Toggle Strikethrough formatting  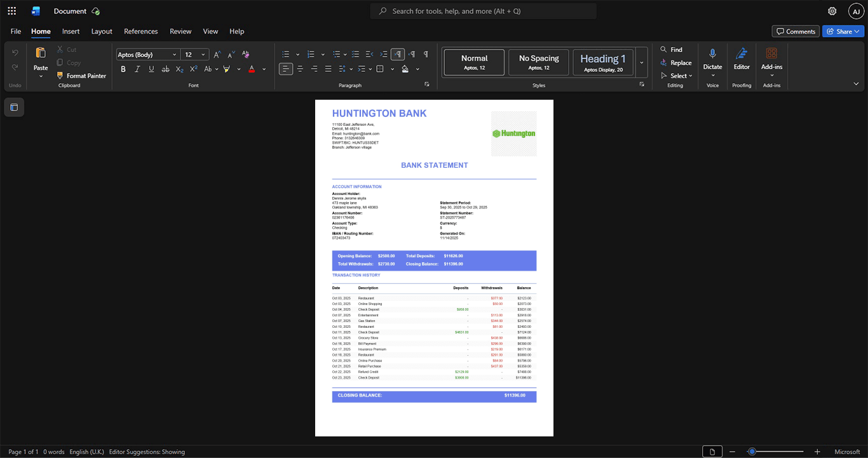[165, 69]
